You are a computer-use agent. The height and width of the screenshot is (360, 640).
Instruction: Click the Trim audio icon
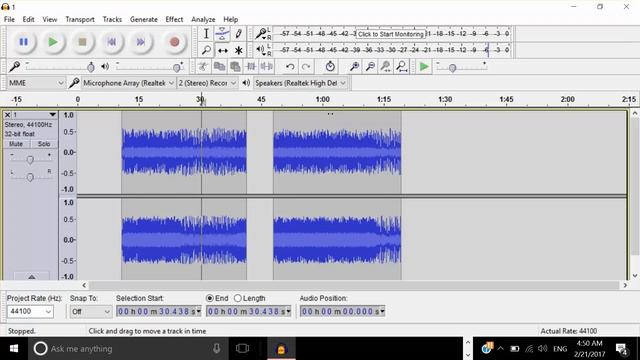(251, 66)
